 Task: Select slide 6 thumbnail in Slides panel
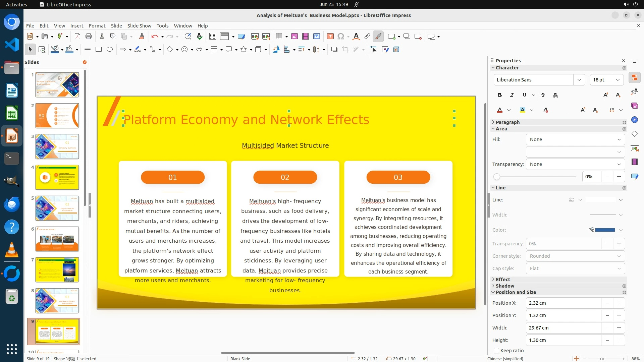click(x=57, y=239)
